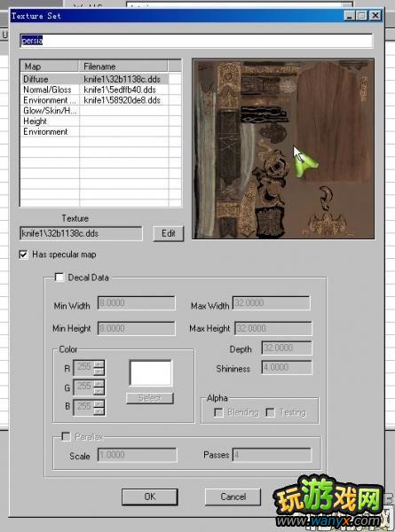Toggle the Has specular map checkbox

point(23,254)
